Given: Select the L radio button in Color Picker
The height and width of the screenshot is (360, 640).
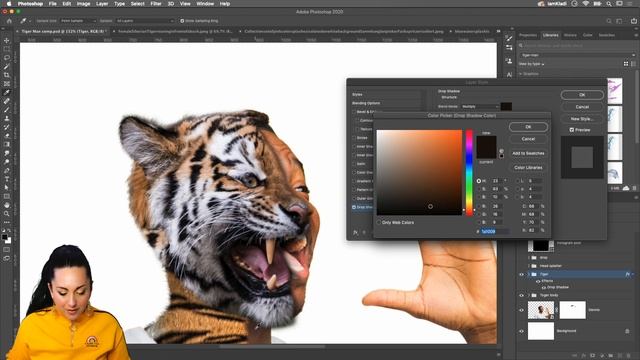Looking at the screenshot, I should pyautogui.click(x=518, y=181).
